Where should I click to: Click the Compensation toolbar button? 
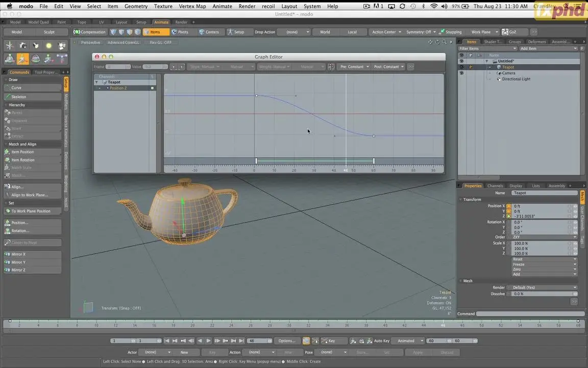[x=90, y=32]
